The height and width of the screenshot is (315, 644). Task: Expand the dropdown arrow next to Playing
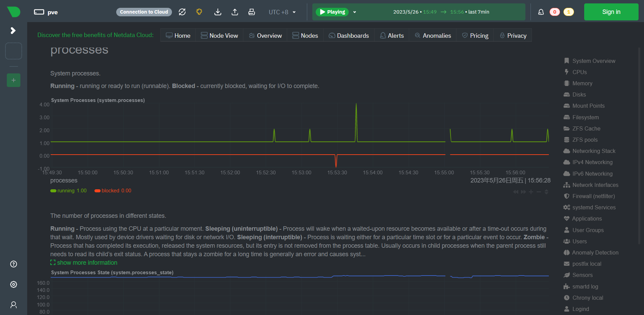pos(354,12)
